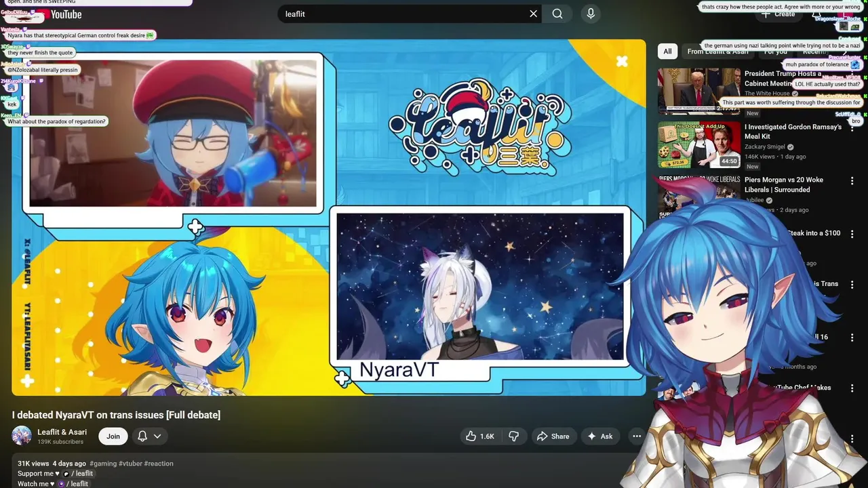Select the From Leaflit & Asari chip
This screenshot has width=868, height=488.
[717, 52]
